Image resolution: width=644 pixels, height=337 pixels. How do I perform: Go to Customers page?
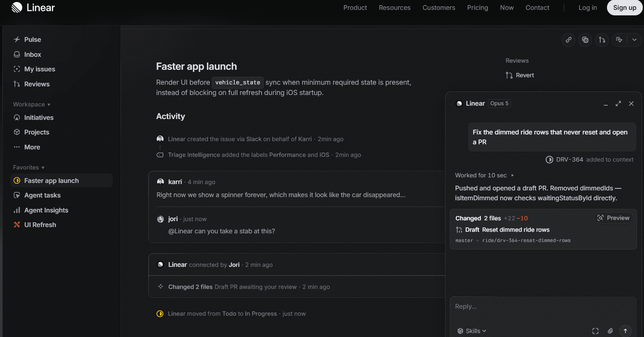(439, 7)
